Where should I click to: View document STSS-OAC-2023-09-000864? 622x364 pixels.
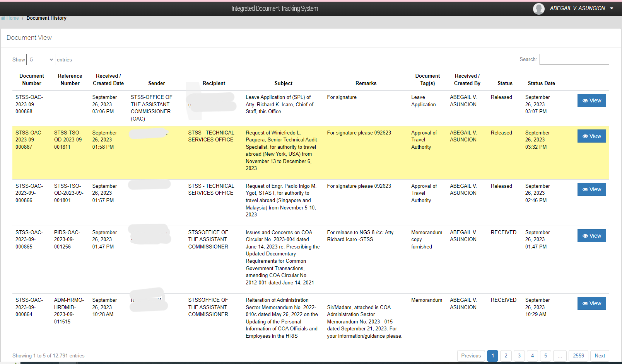pyautogui.click(x=591, y=303)
